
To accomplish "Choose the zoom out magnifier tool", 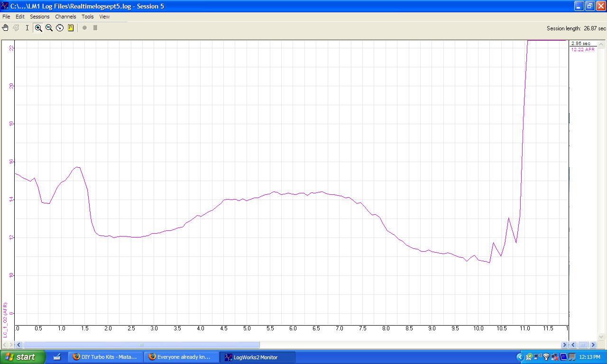I will [49, 28].
